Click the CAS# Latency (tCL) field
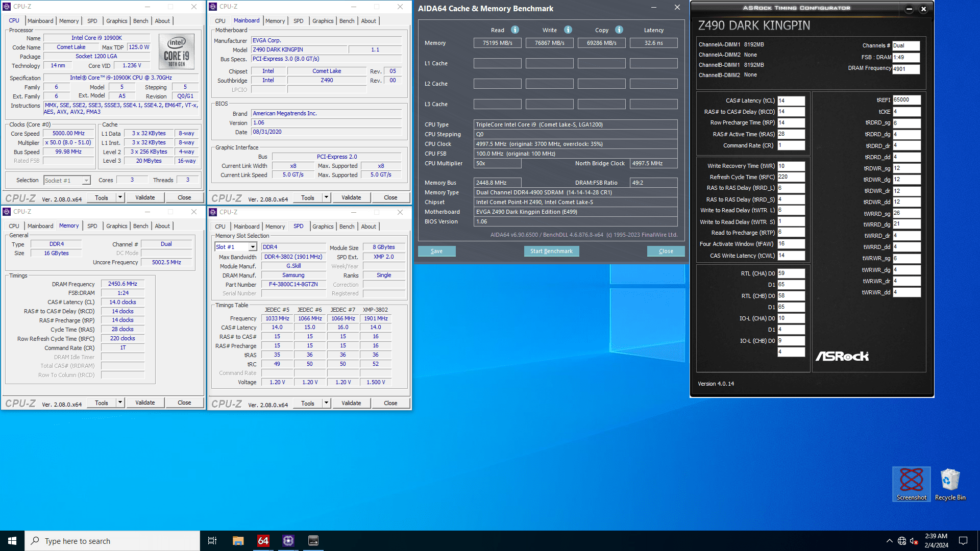 click(x=791, y=101)
